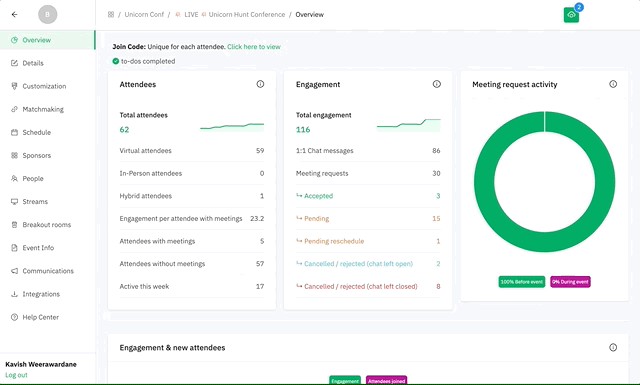This screenshot has height=385, width=640.
Task: Open the user avatar circle
Action: pos(47,14)
